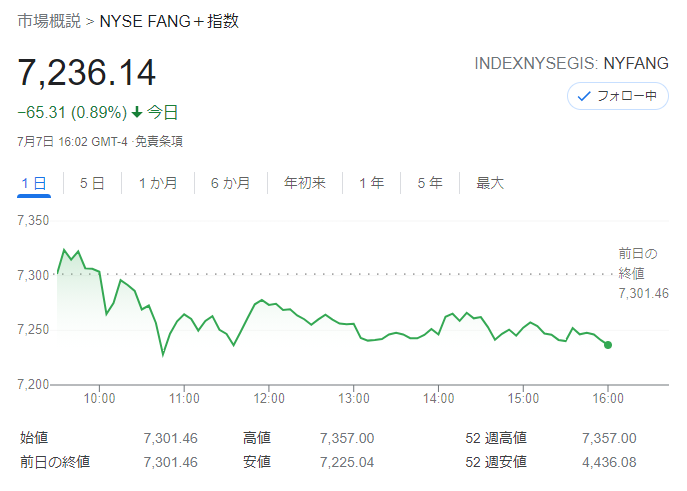Click the checkmark icon in the フォロー中 button
This screenshot has height=491, width=687.
(584, 96)
